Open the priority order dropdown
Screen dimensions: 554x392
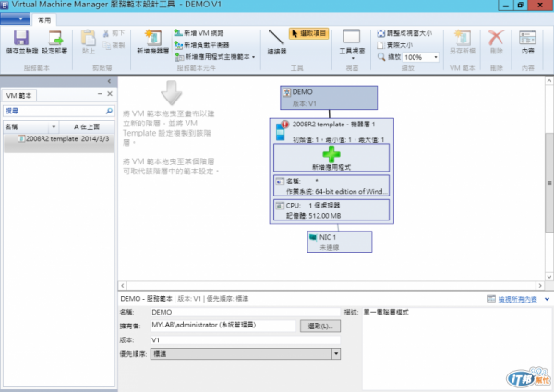[336, 353]
